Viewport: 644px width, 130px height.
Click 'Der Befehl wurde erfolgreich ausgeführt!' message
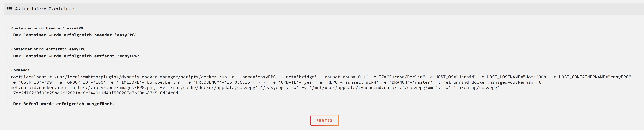pyautogui.click(x=64, y=104)
